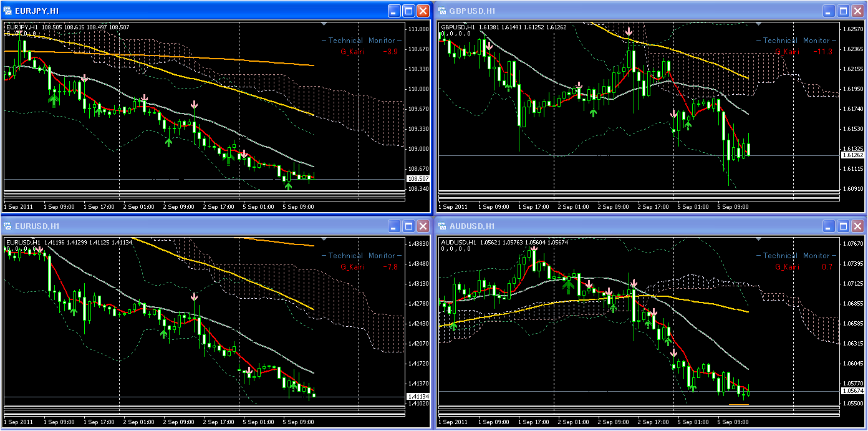Minimize the EURUSD,H1 chart window
868x431 pixels.
(x=394, y=226)
